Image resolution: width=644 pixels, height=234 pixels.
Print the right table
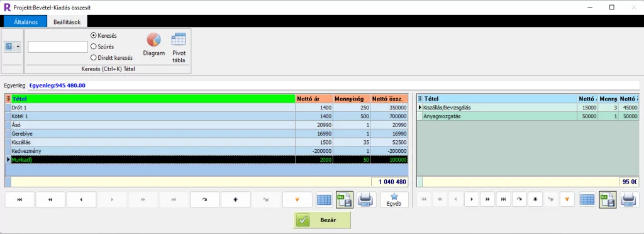[x=628, y=199]
